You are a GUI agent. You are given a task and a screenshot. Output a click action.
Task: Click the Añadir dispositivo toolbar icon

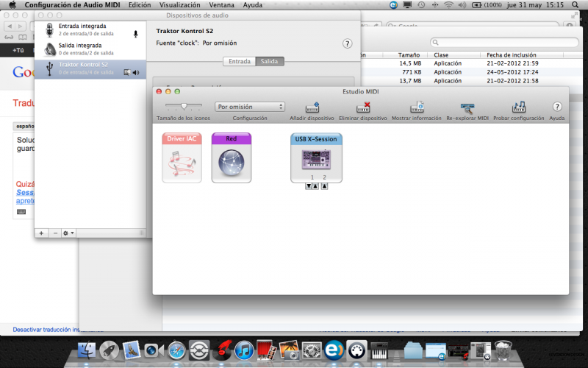312,107
